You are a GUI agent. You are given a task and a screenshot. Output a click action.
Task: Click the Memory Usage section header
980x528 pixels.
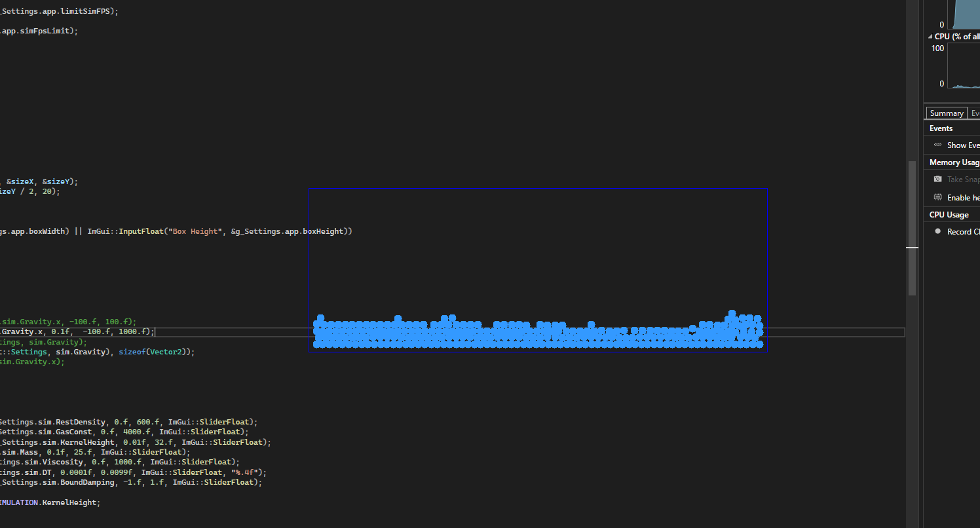coord(953,162)
